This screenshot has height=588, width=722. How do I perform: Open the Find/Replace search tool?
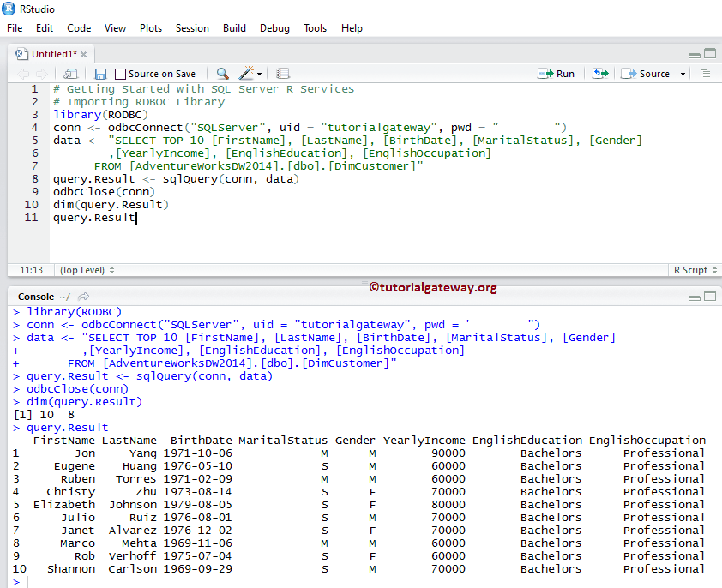(x=223, y=73)
